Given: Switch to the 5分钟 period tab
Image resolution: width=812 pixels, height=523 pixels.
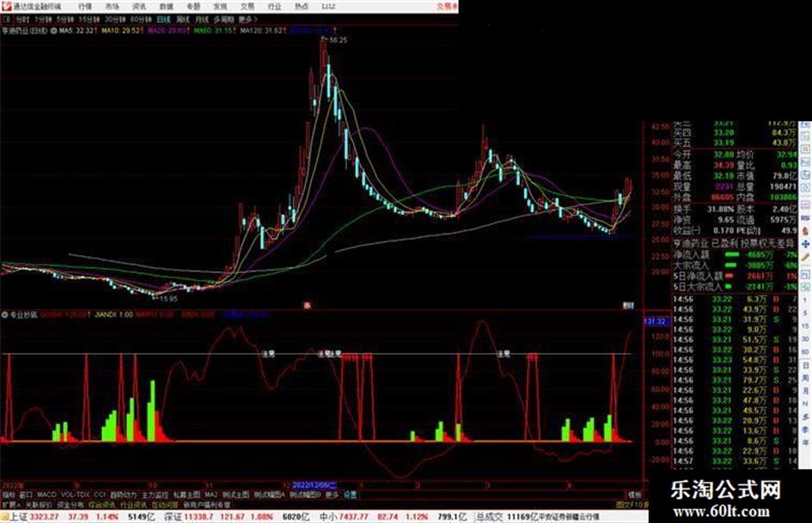Looking at the screenshot, I should click(65, 19).
